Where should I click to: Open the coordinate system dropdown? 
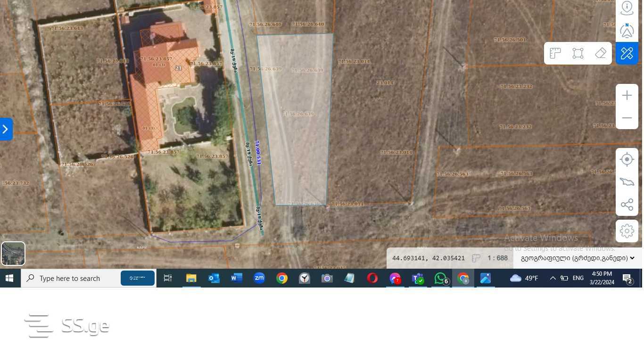577,258
